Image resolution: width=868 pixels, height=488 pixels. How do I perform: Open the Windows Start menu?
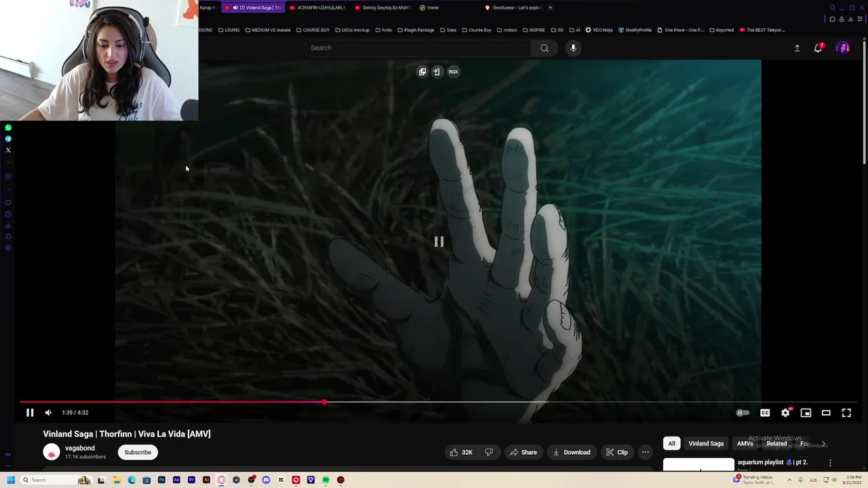click(x=11, y=481)
